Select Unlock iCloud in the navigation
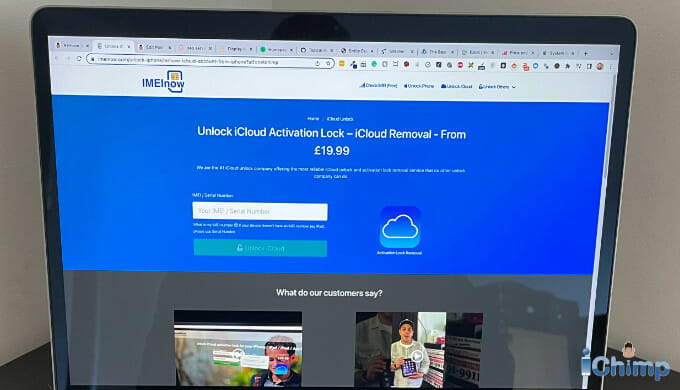The width and height of the screenshot is (680, 390). click(456, 86)
